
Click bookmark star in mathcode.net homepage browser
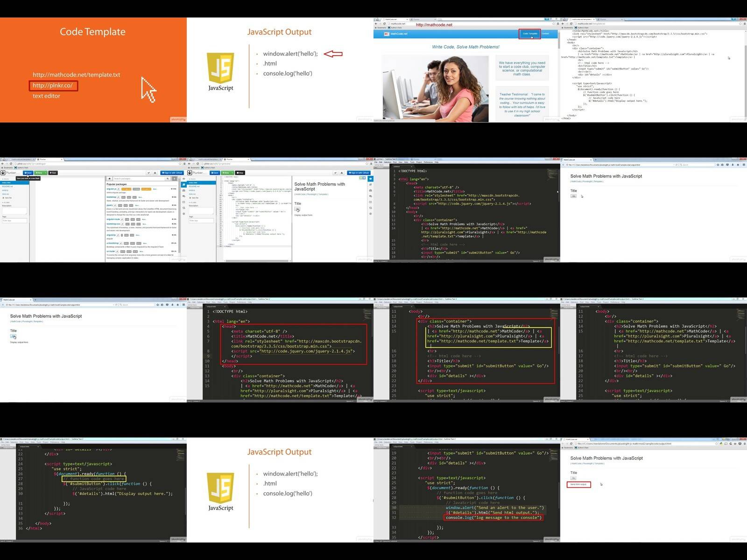553,24
